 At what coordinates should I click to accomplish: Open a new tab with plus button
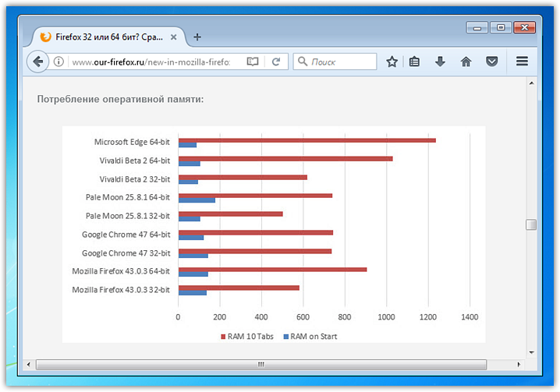pos(197,37)
